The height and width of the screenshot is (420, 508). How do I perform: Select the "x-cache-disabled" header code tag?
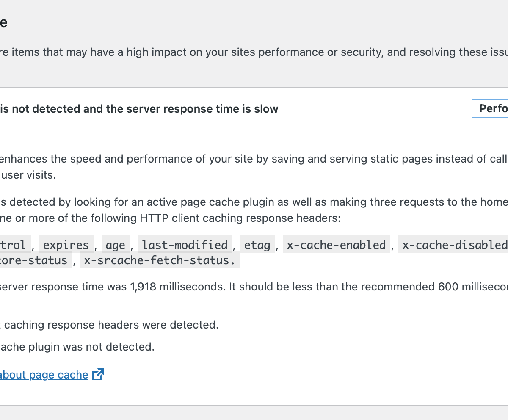(453, 245)
